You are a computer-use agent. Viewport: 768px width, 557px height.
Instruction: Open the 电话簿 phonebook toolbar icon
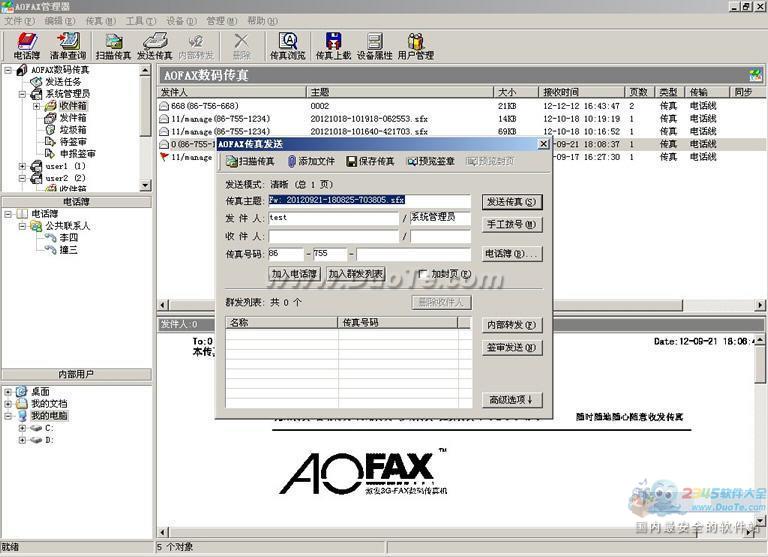tap(27, 46)
